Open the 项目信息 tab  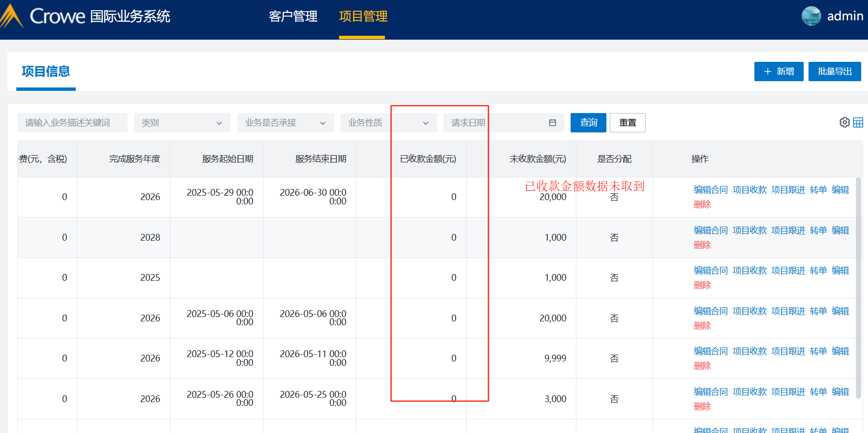click(46, 72)
